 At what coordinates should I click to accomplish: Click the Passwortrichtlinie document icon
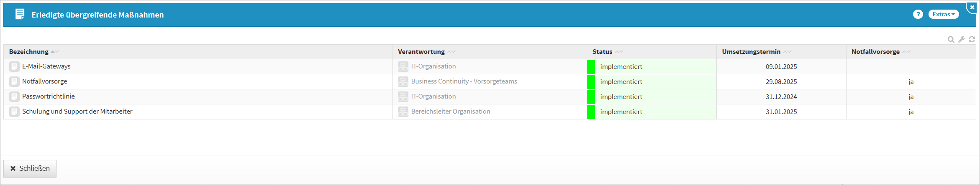(x=14, y=97)
